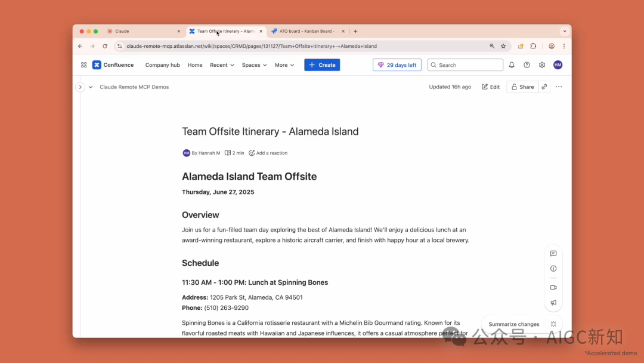This screenshot has width=644, height=363.
Task: Go forward in browser history
Action: (x=92, y=46)
